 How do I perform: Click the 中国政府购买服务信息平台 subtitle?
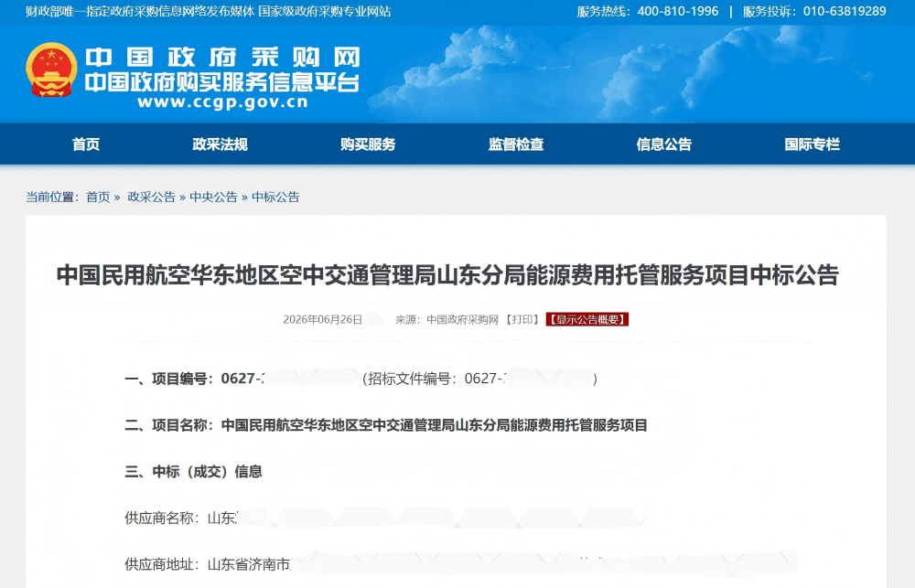tap(221, 82)
